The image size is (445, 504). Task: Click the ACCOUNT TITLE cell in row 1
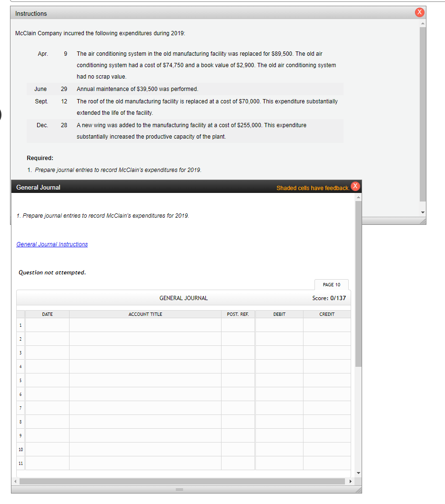[x=145, y=325]
